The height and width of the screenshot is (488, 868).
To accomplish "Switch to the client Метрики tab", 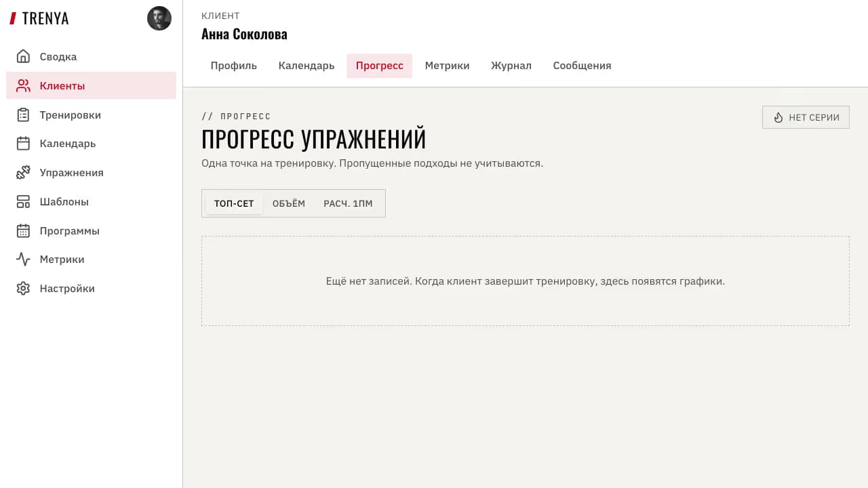I will pyautogui.click(x=447, y=66).
